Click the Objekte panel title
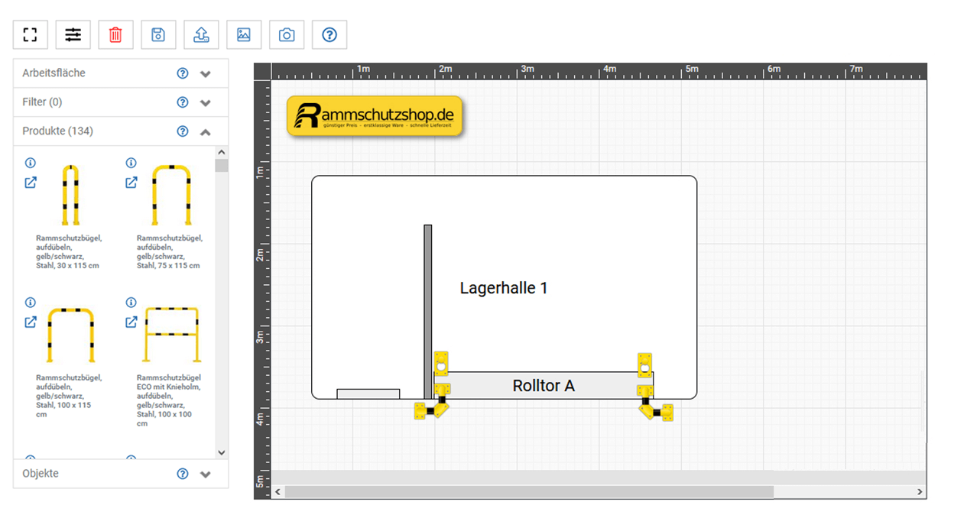This screenshot has height=518, width=980. point(41,474)
